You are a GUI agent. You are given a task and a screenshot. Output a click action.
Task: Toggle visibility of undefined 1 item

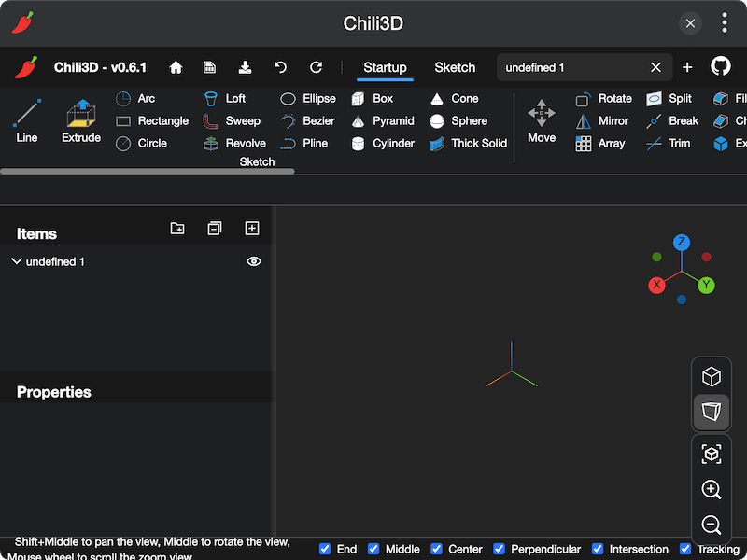(254, 261)
